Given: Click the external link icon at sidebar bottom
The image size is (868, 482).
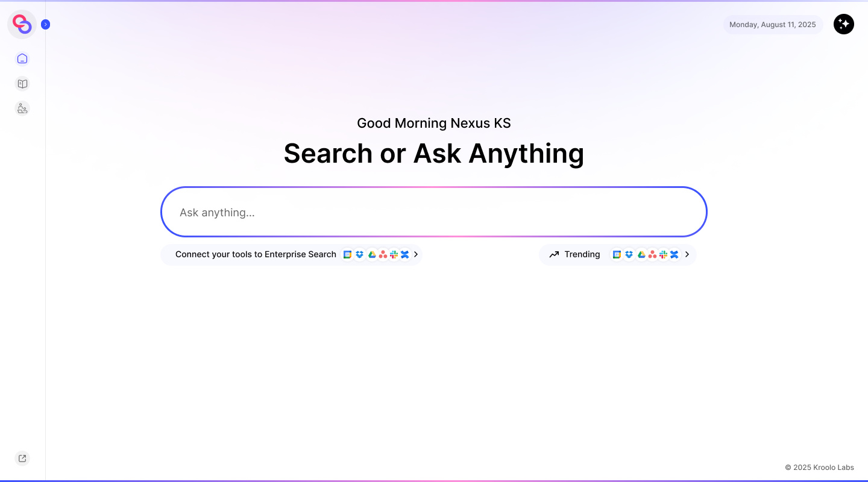Looking at the screenshot, I should click(x=22, y=459).
